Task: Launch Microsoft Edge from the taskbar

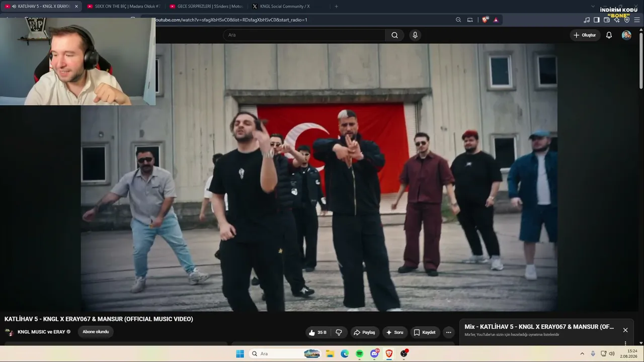Action: click(345, 354)
